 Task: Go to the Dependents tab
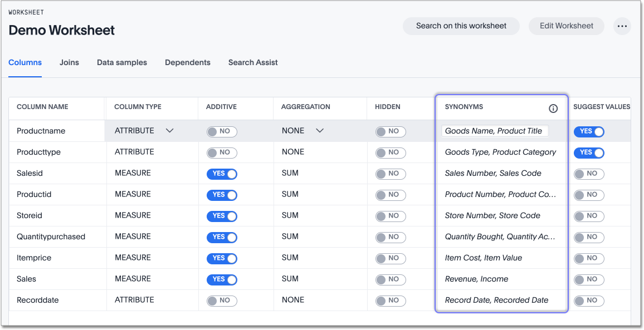point(188,62)
